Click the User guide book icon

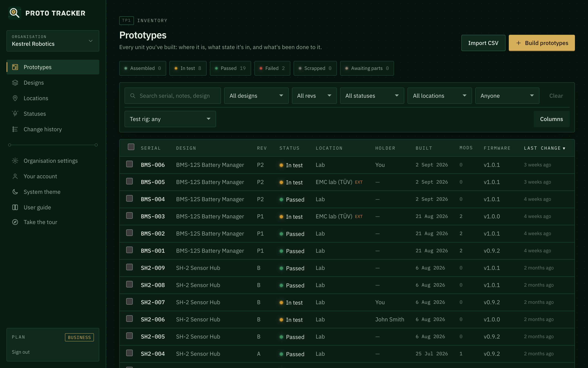coord(15,207)
